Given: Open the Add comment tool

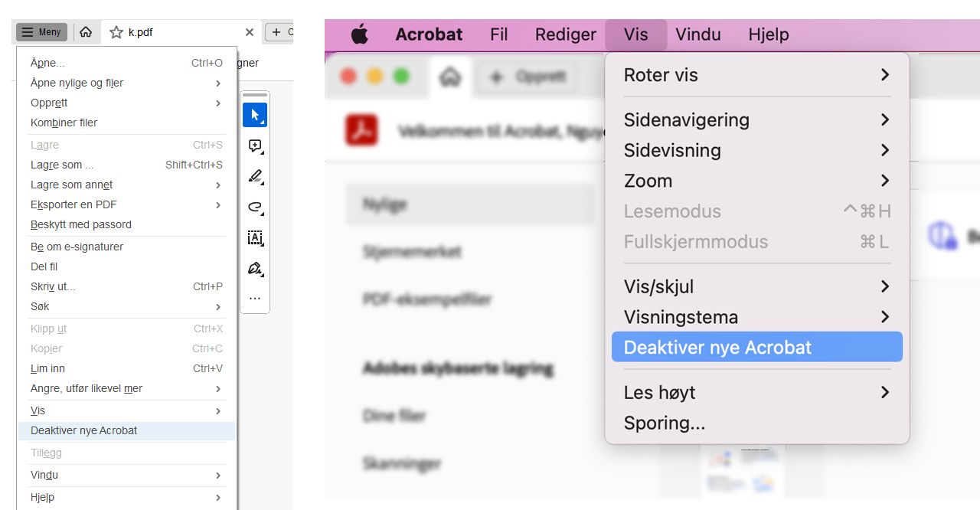Looking at the screenshot, I should point(254,145).
